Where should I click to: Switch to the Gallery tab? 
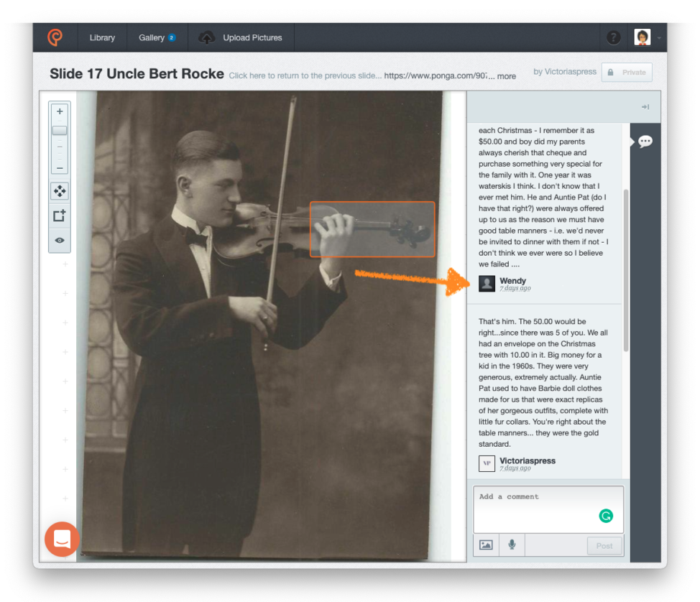click(152, 37)
